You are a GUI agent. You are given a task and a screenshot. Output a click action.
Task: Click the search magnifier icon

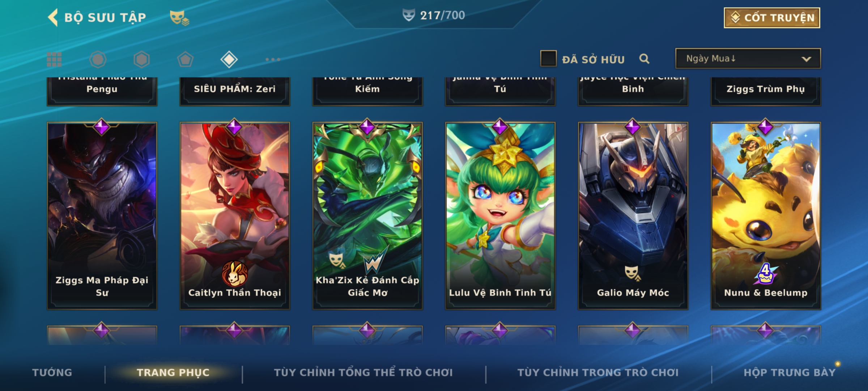coord(644,59)
